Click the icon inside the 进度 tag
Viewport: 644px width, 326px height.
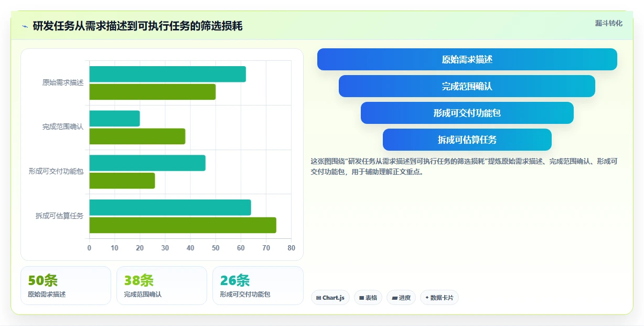coord(394,298)
